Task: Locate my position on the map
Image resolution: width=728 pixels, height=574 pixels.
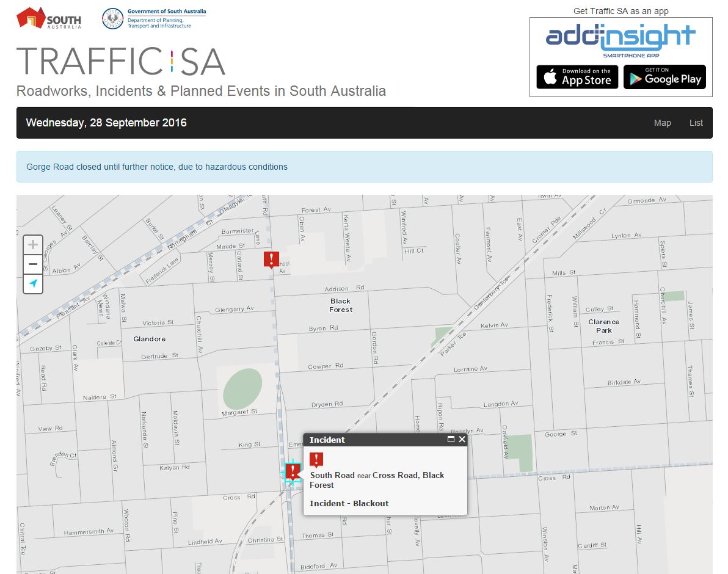Action: tap(33, 283)
